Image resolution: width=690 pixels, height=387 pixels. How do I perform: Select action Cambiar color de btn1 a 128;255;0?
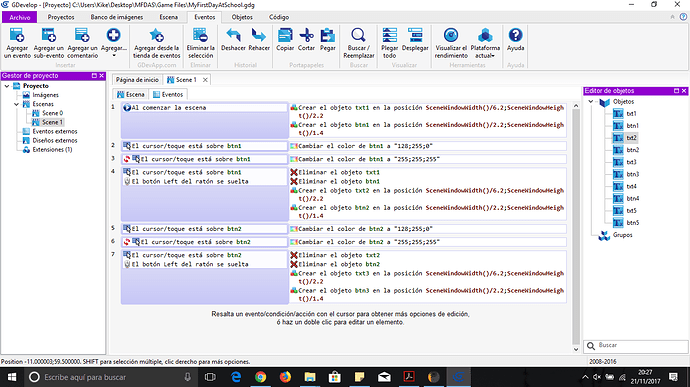coord(366,146)
